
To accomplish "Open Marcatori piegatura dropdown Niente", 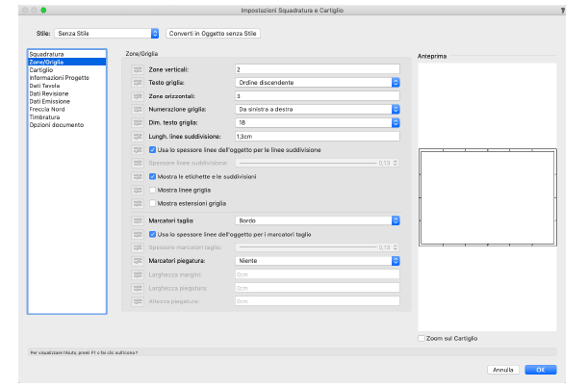I will click(318, 261).
